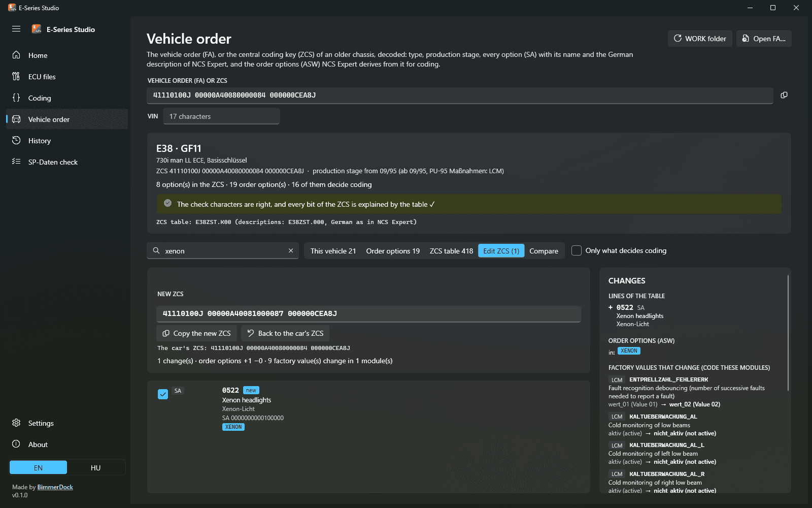The width and height of the screenshot is (812, 508).
Task: Click the Open FA... button
Action: [x=764, y=39]
